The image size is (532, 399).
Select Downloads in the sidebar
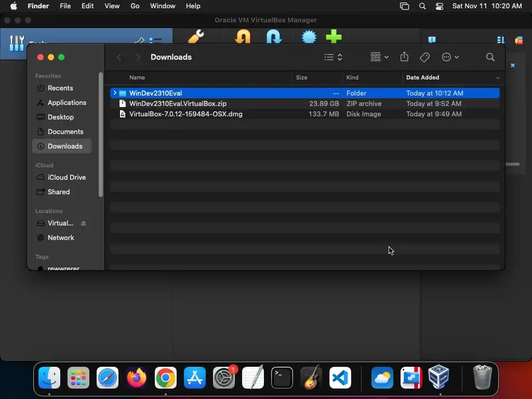point(61,146)
